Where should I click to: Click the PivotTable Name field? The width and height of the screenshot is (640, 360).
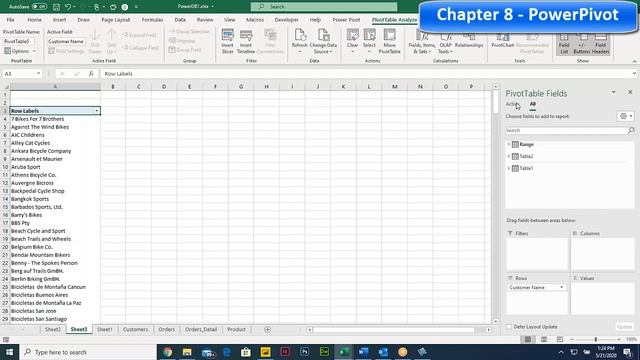click(x=18, y=41)
